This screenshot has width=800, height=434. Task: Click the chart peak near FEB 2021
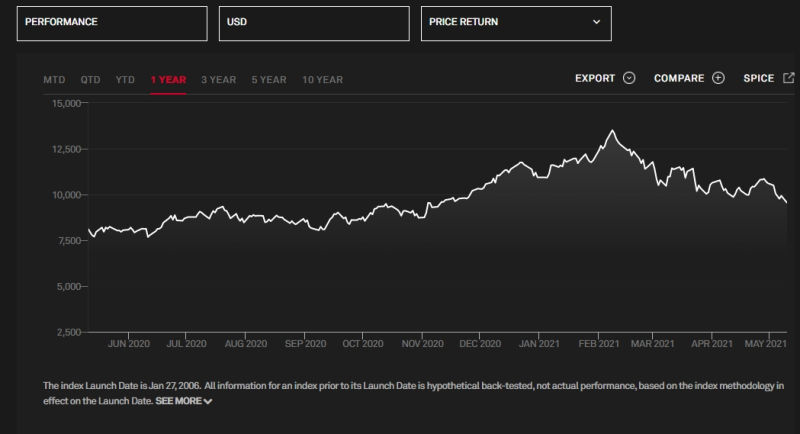(x=613, y=131)
